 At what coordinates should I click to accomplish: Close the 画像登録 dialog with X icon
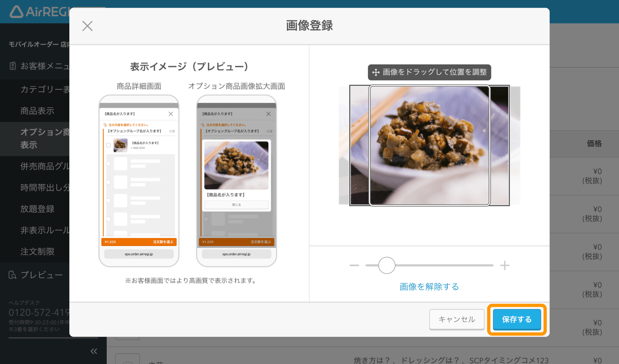click(x=87, y=26)
